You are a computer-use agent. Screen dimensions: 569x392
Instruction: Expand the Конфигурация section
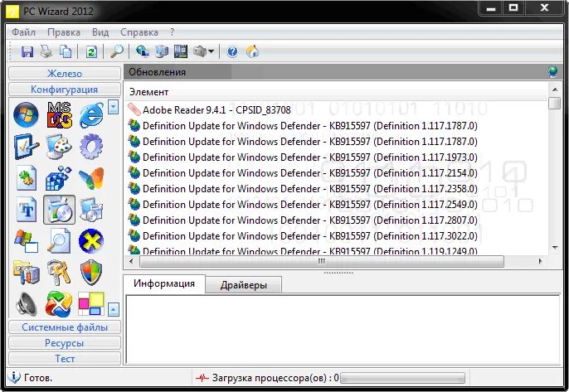pyautogui.click(x=65, y=90)
